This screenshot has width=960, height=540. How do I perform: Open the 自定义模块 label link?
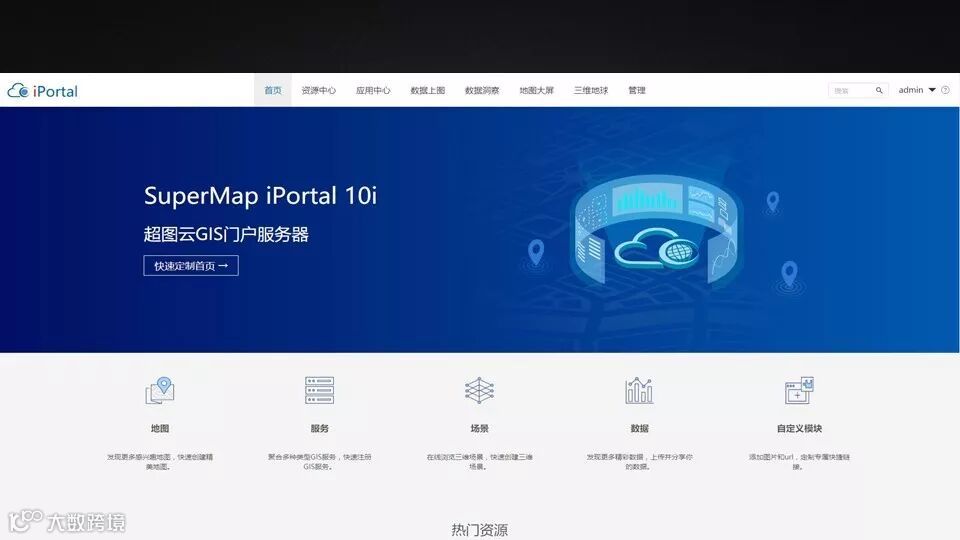[799, 429]
